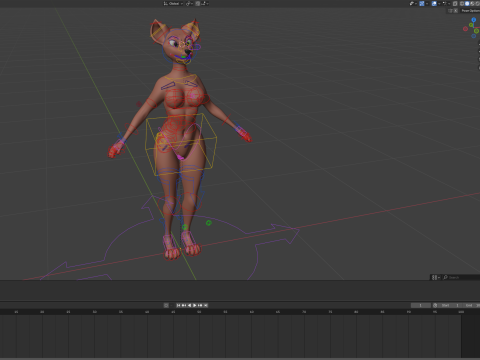
Task: Toggle the X-ray view button
Action: (x=455, y=4)
